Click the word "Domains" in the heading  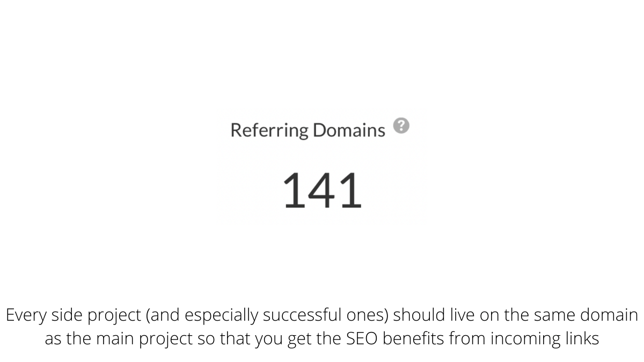349,130
